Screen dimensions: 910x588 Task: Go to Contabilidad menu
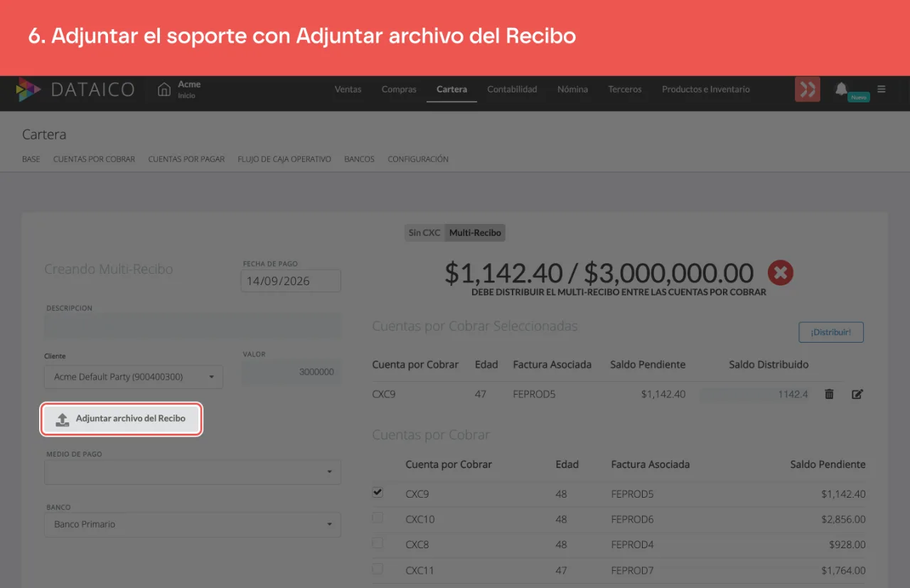click(512, 90)
